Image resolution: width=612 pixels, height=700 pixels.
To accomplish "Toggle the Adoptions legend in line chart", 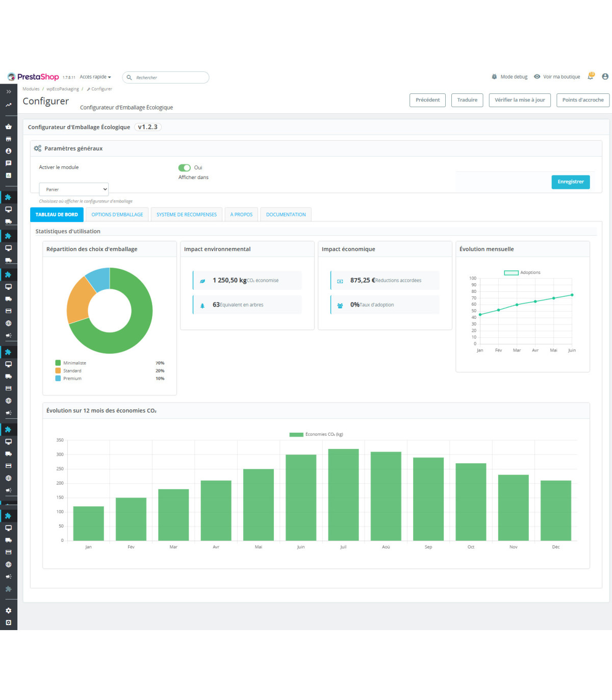I will pyautogui.click(x=511, y=273).
